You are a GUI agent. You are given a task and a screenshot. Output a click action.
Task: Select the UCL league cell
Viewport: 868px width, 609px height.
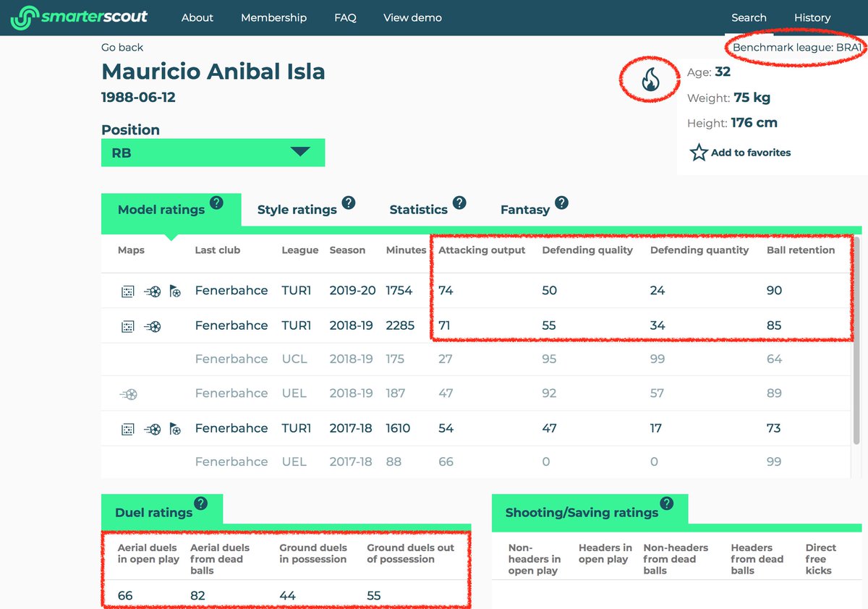(x=294, y=359)
